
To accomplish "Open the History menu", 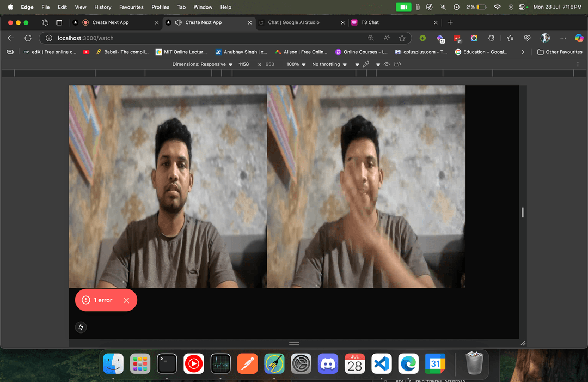I will [x=102, y=7].
